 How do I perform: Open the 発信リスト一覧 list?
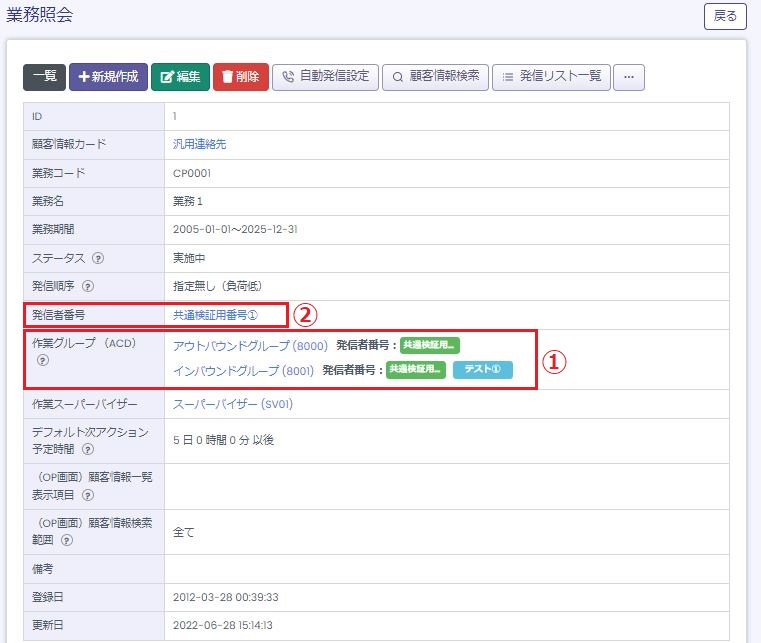tap(551, 77)
